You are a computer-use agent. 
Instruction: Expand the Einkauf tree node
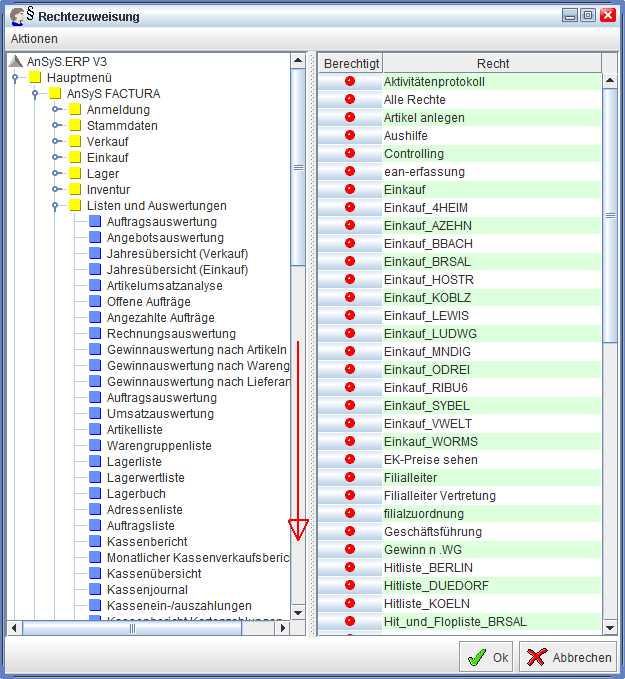click(x=55, y=158)
